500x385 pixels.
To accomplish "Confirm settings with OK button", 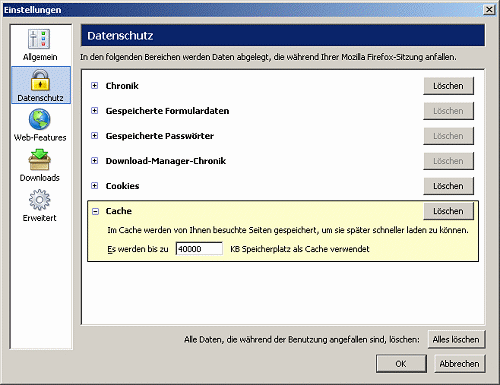I will click(x=401, y=364).
